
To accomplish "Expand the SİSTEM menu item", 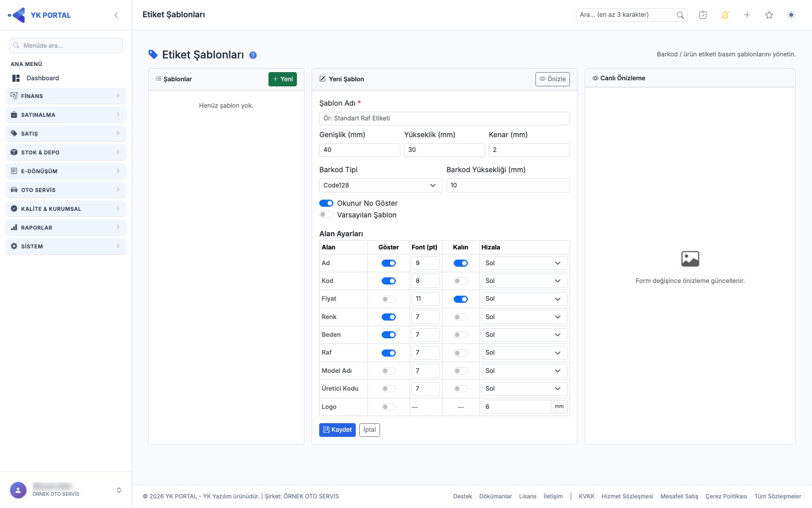I will click(x=66, y=246).
